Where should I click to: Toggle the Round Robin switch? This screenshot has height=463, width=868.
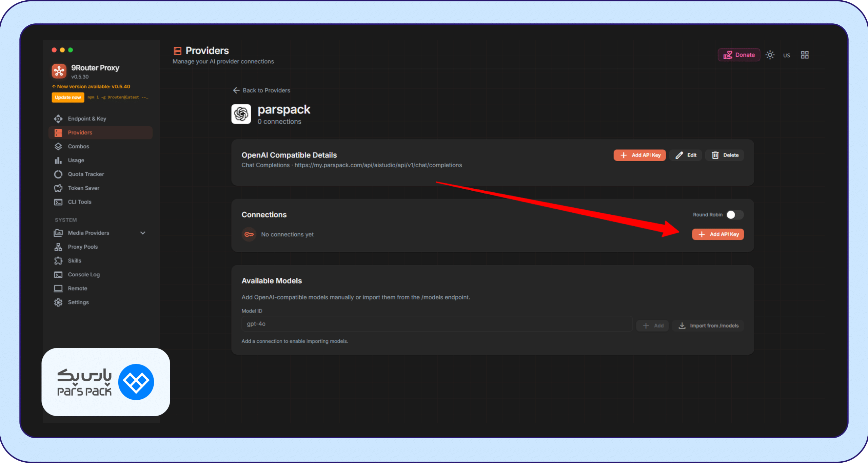tap(735, 215)
